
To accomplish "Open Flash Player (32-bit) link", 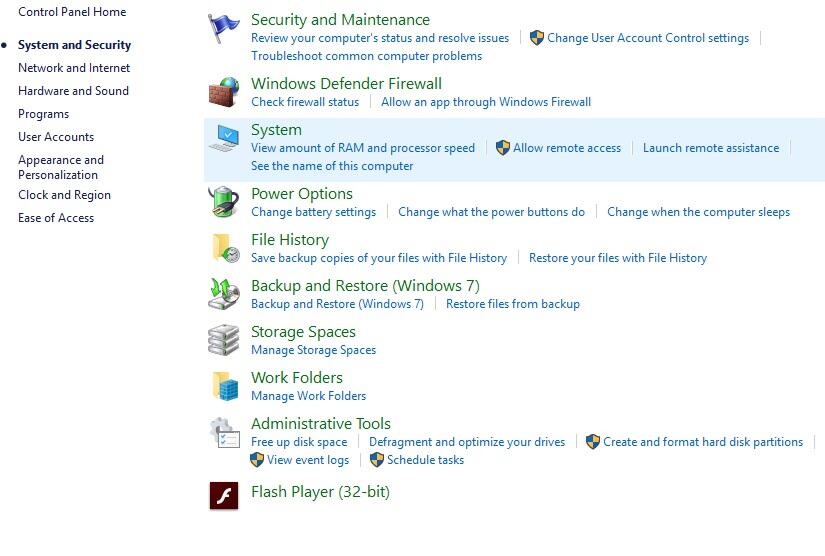I will click(x=320, y=492).
